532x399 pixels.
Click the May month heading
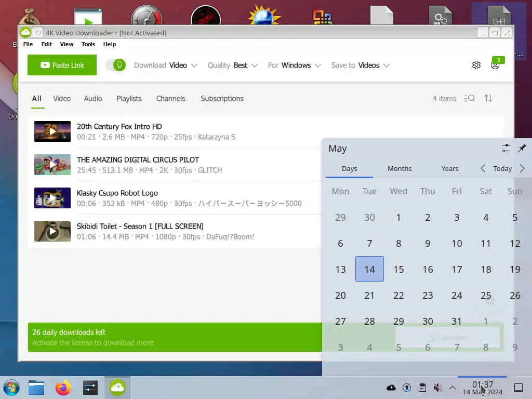click(338, 148)
